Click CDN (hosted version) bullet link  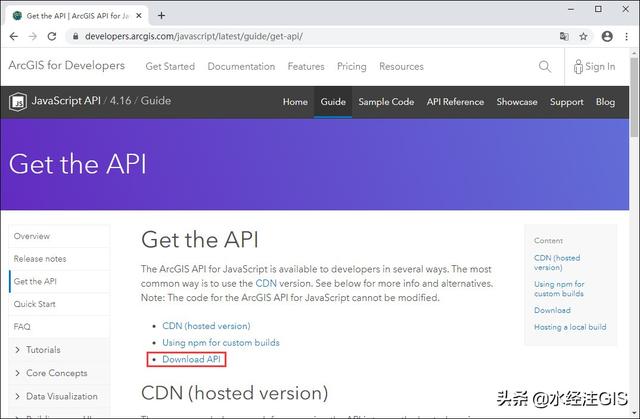click(x=206, y=326)
